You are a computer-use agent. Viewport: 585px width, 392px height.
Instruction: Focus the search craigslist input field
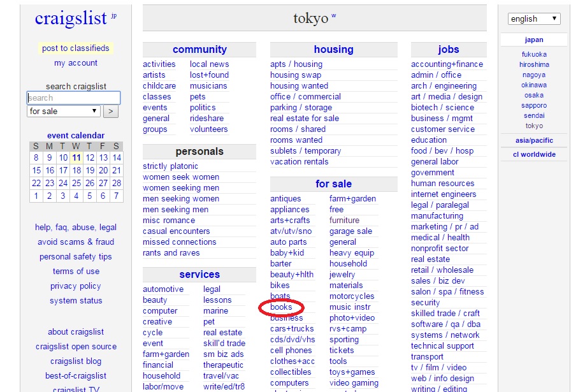click(x=73, y=98)
